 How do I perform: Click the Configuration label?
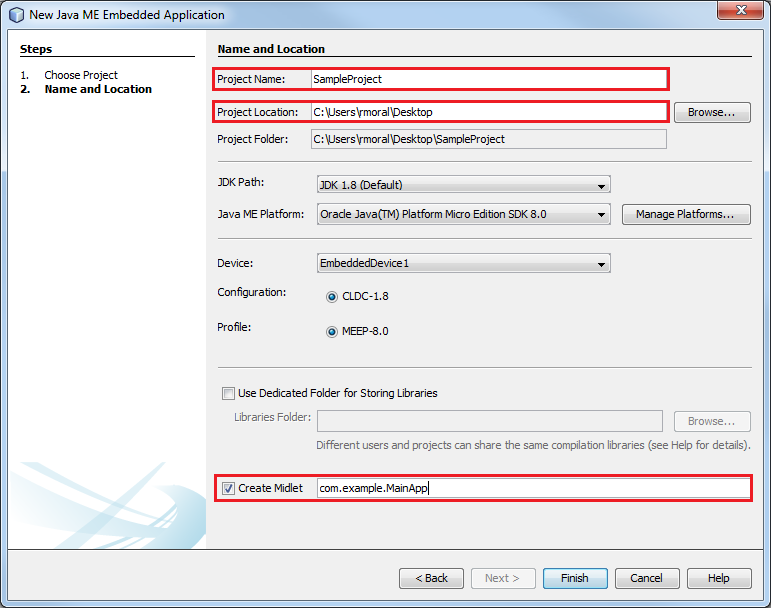click(252, 292)
